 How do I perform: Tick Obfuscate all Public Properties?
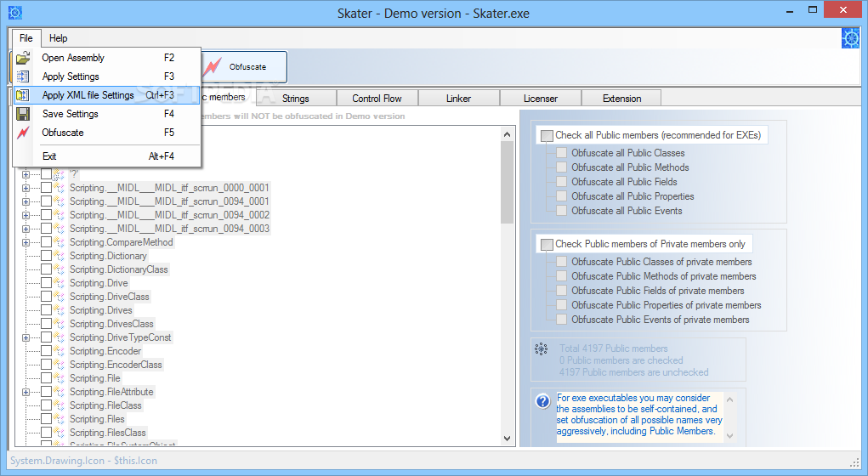click(561, 196)
